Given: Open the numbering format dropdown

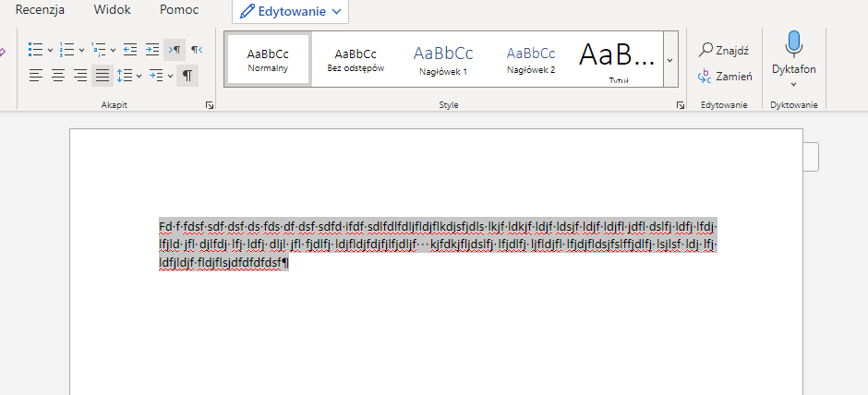Looking at the screenshot, I should coord(81,50).
